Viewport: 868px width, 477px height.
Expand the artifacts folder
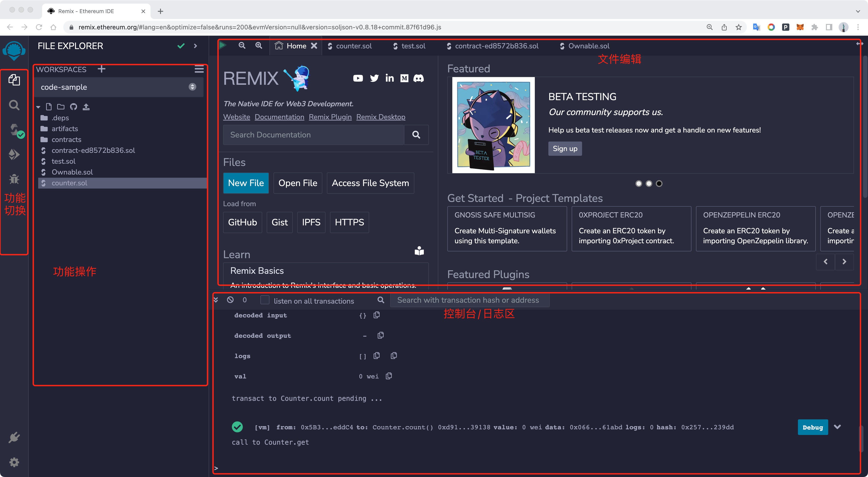click(x=65, y=128)
